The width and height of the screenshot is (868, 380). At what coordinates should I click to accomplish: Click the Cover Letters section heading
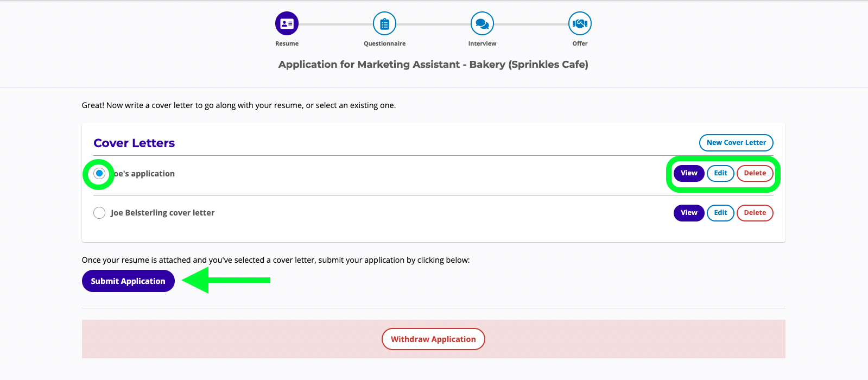tap(134, 143)
